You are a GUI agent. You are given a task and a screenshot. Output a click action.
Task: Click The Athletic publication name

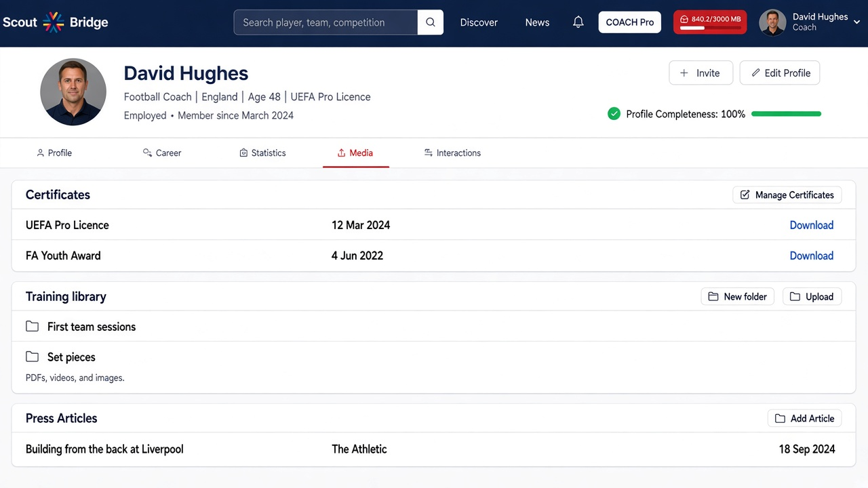[359, 449]
